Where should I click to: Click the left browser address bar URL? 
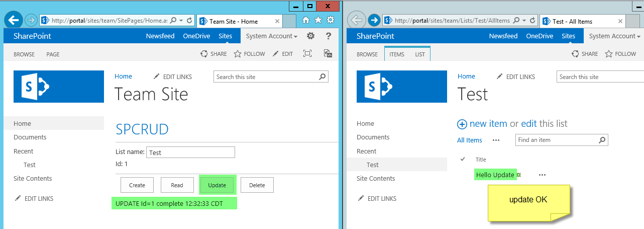[x=110, y=21]
